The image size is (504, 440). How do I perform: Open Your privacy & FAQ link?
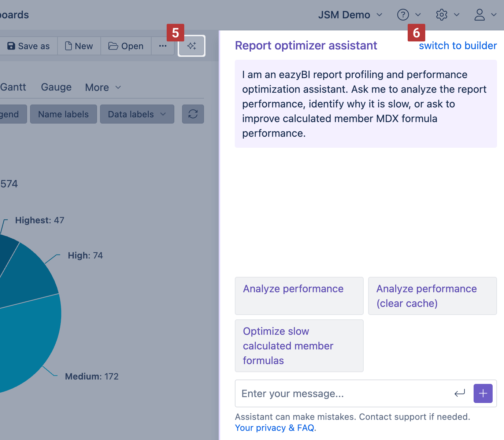(x=275, y=428)
